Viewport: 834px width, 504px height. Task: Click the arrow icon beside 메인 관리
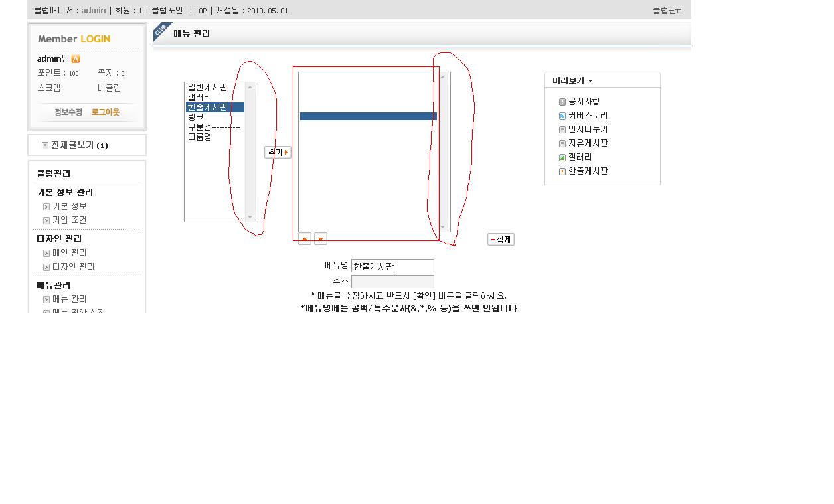coord(46,253)
